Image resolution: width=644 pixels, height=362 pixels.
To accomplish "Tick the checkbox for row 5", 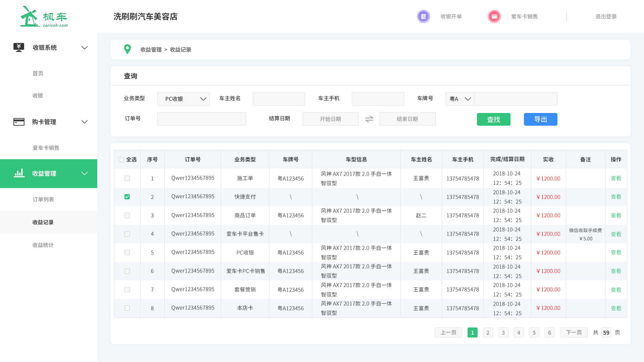I will coord(127,252).
